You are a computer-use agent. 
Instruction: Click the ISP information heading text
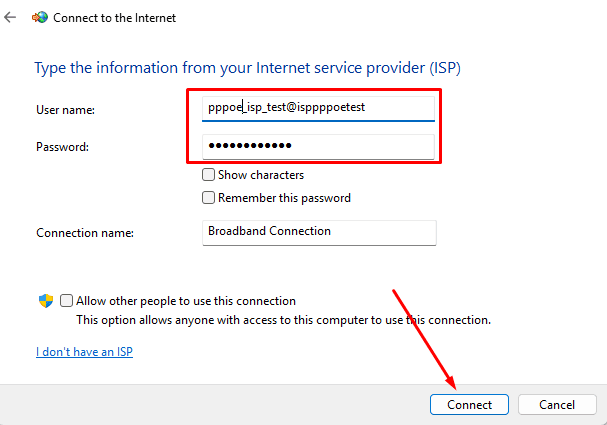pyautogui.click(x=248, y=68)
